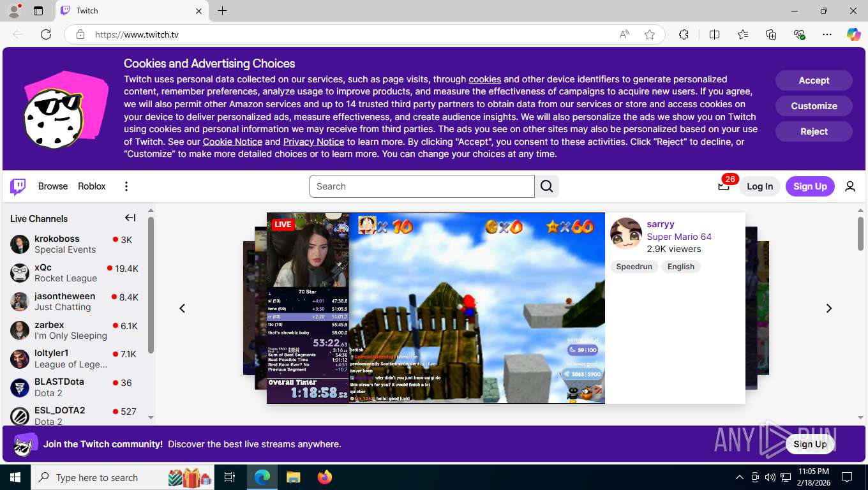Open the Favorites list icon
The image size is (868, 490).
(x=743, y=34)
